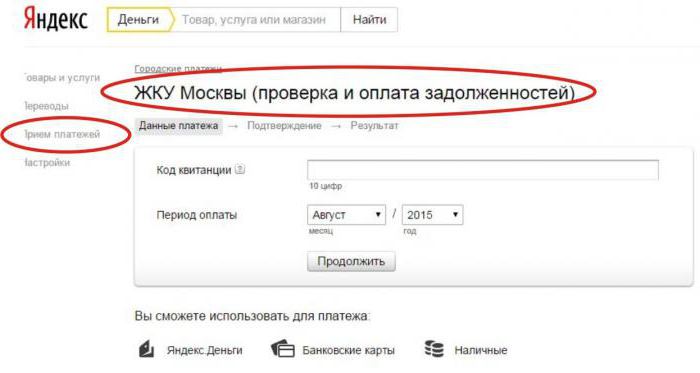Click the ЖКУ Москвы page heading
Image resolution: width=700 pixels, height=373 pixels.
(x=354, y=93)
